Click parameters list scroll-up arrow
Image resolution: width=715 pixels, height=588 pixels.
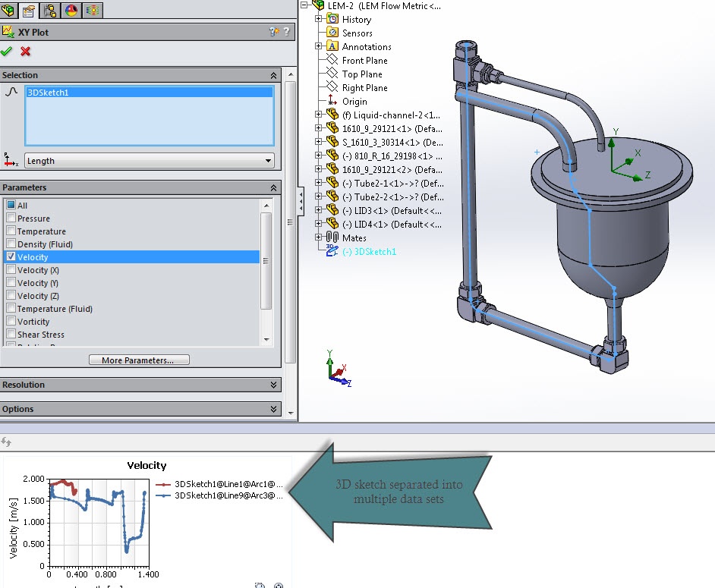click(x=266, y=206)
